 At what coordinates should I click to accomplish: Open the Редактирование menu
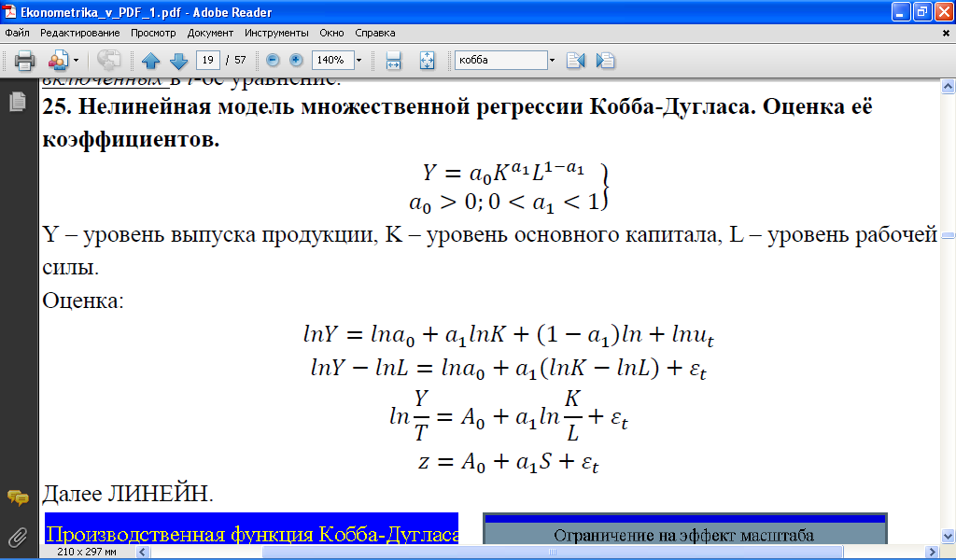coord(80,33)
